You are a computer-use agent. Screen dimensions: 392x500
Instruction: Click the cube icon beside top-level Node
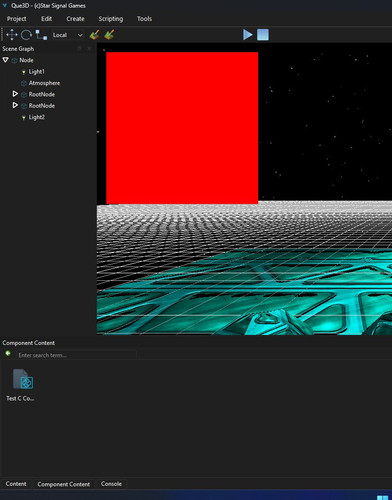pyautogui.click(x=14, y=61)
